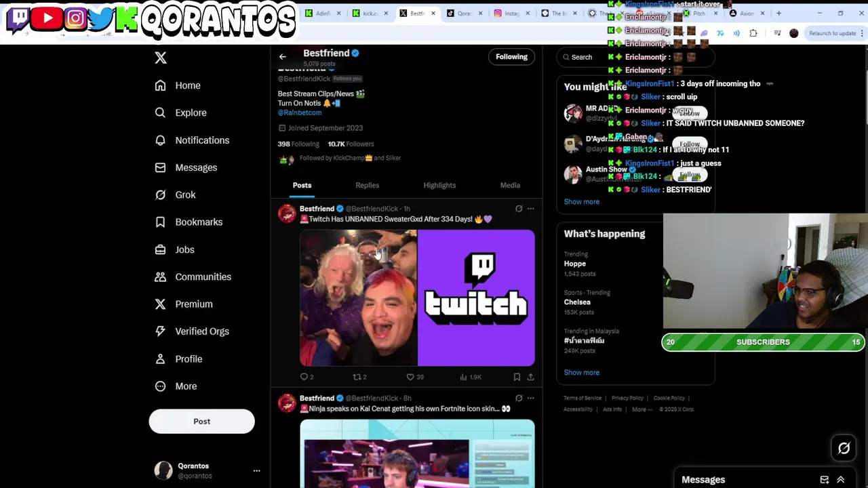Reply to the SweaterGxd unbanned post
The height and width of the screenshot is (488, 868).
(307, 377)
